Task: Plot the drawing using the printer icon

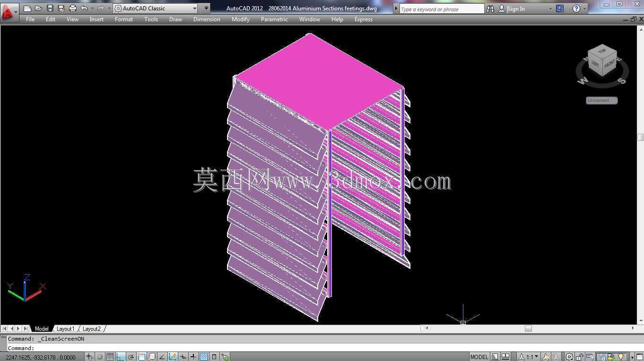Action: pyautogui.click(x=73, y=9)
